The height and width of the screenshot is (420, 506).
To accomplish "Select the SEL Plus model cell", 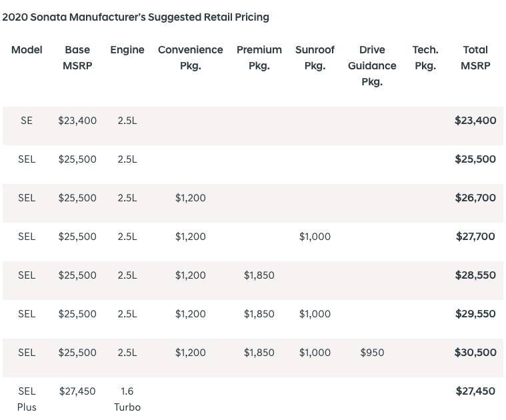I will tap(27, 399).
